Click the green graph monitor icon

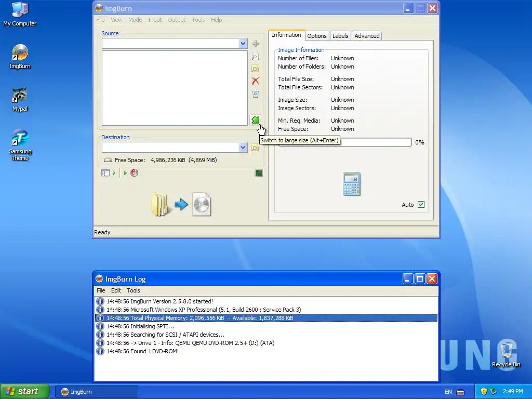point(259,173)
